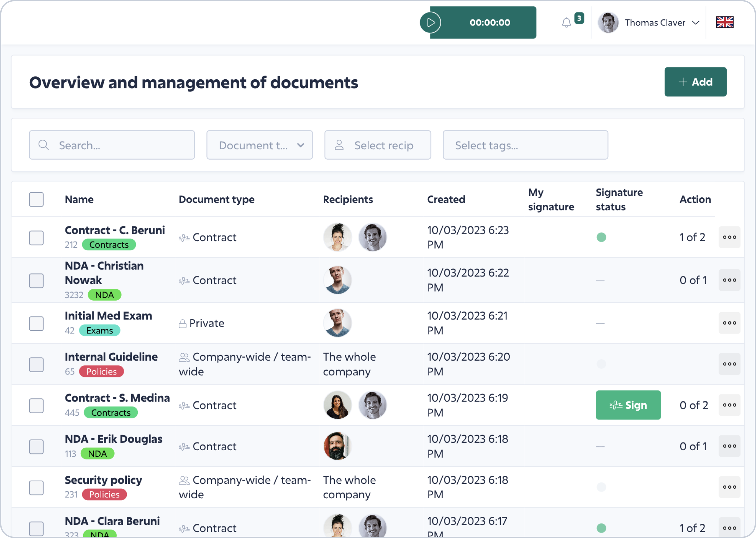Open actions menu for Contract - C. Beruni
Viewport: 756px width, 538px height.
click(729, 237)
